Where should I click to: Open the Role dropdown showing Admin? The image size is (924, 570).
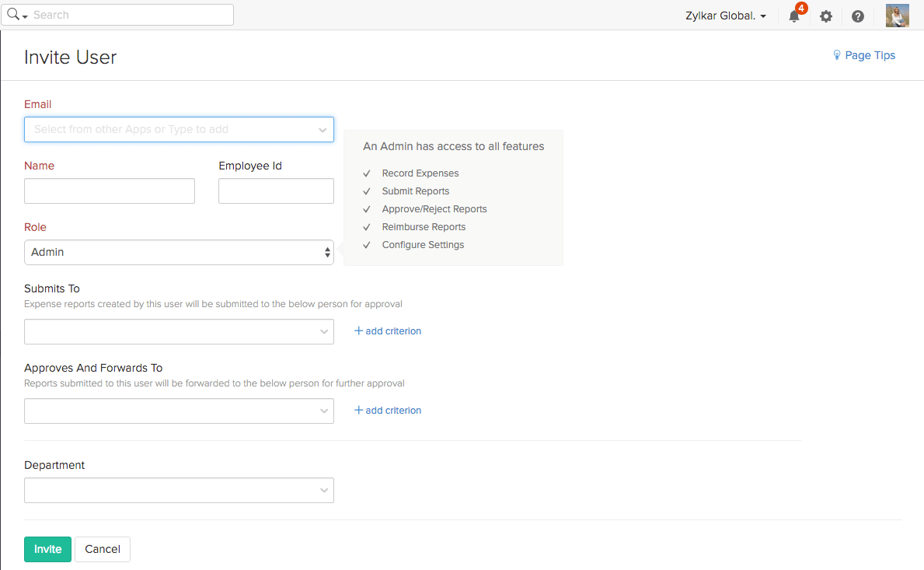[179, 252]
